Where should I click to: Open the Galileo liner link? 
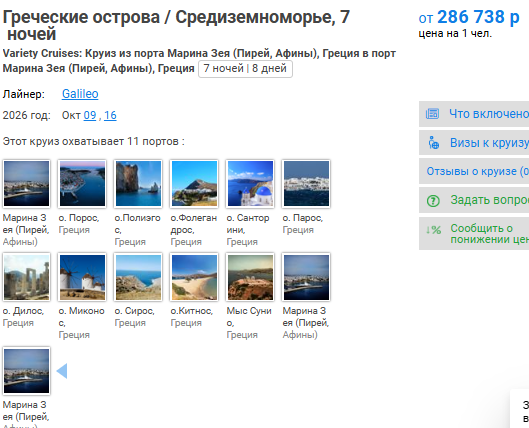80,94
